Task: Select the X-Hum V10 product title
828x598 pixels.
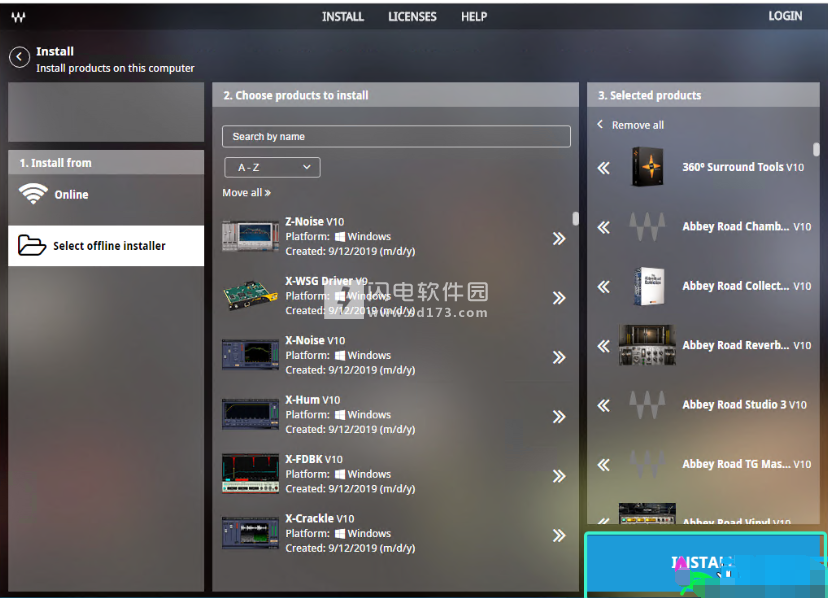Action: [x=313, y=400]
